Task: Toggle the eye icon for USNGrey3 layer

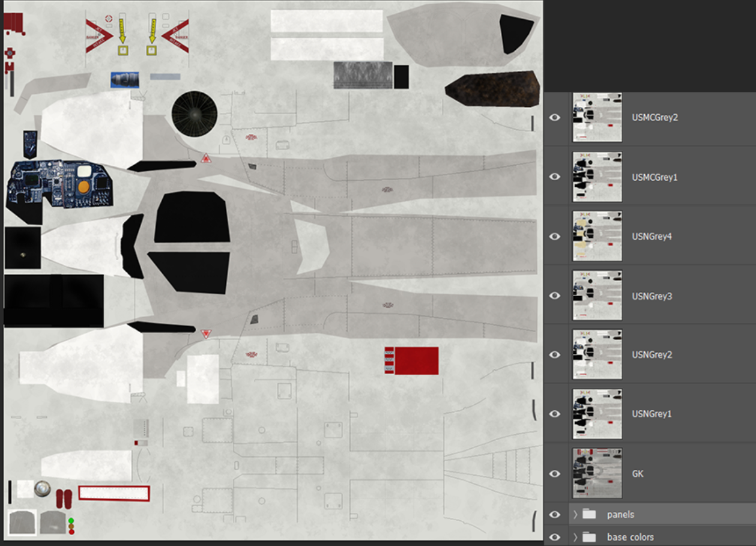Action: 555,296
